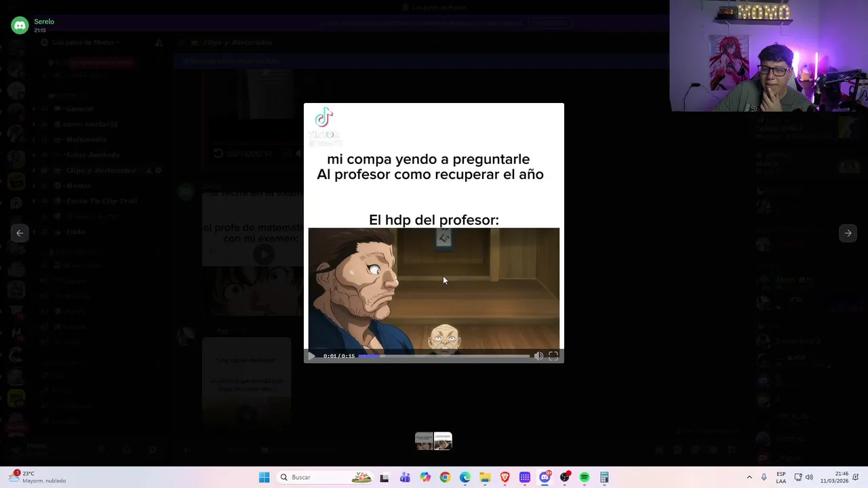Select the first thumbnail in the carousel

tap(424, 441)
